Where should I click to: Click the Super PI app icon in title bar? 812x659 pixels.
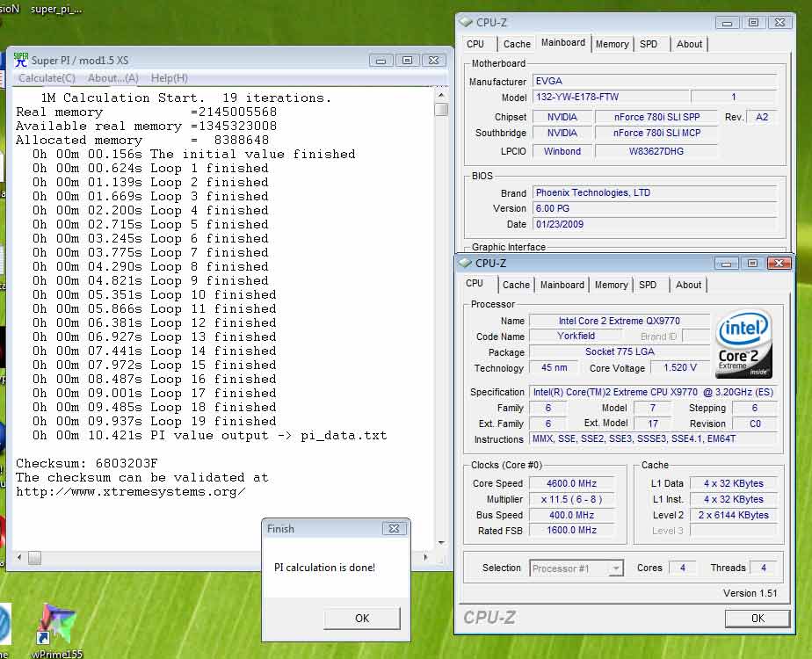point(21,60)
